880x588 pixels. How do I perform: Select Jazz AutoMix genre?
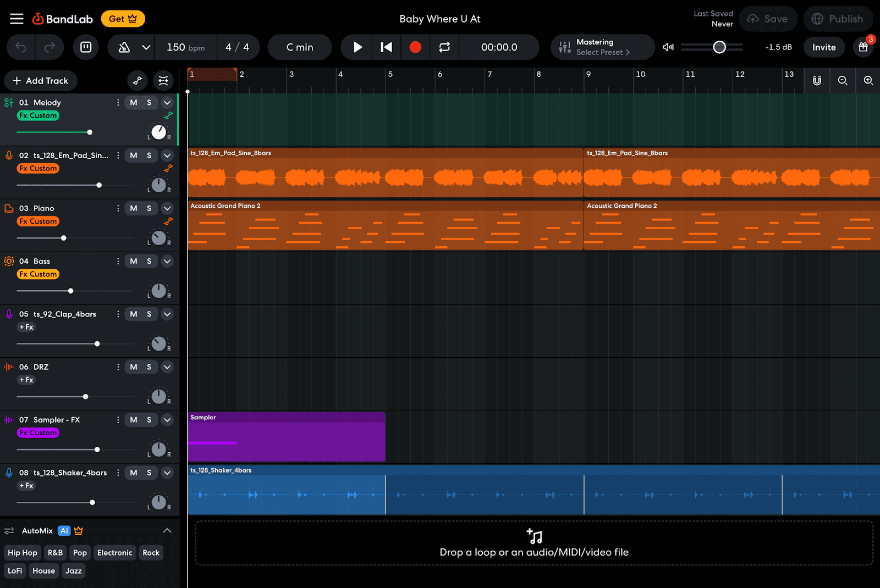point(74,571)
